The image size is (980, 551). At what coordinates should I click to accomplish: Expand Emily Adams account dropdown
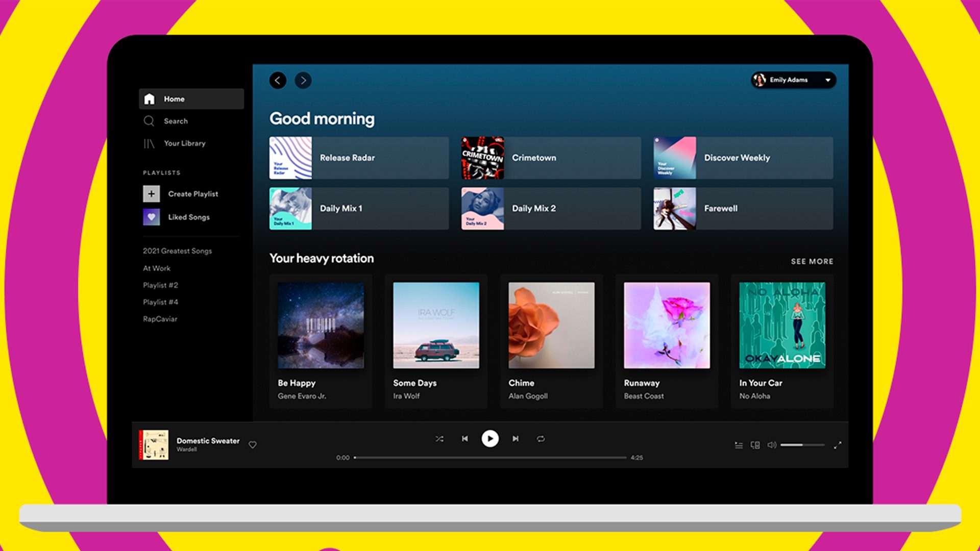coord(793,80)
